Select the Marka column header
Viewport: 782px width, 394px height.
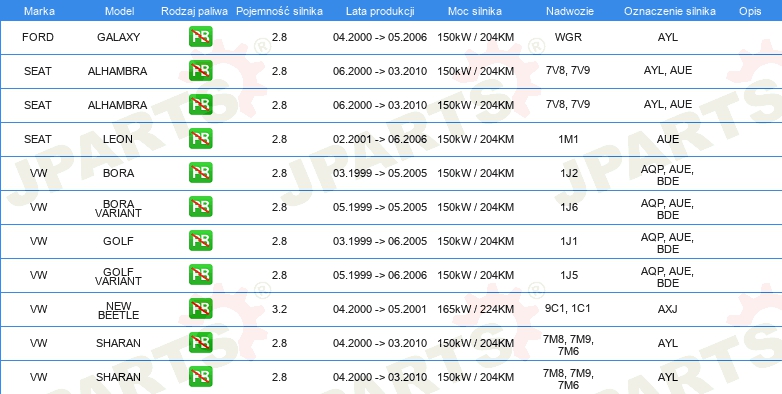[39, 11]
